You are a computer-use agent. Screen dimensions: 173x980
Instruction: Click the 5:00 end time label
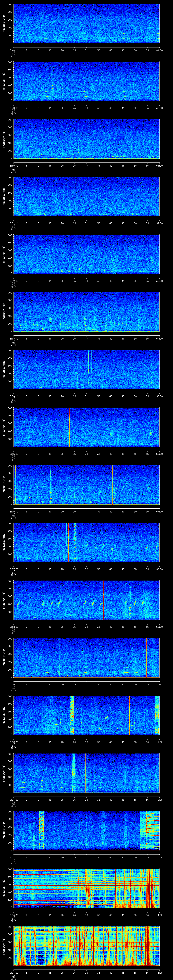[x=160, y=972]
